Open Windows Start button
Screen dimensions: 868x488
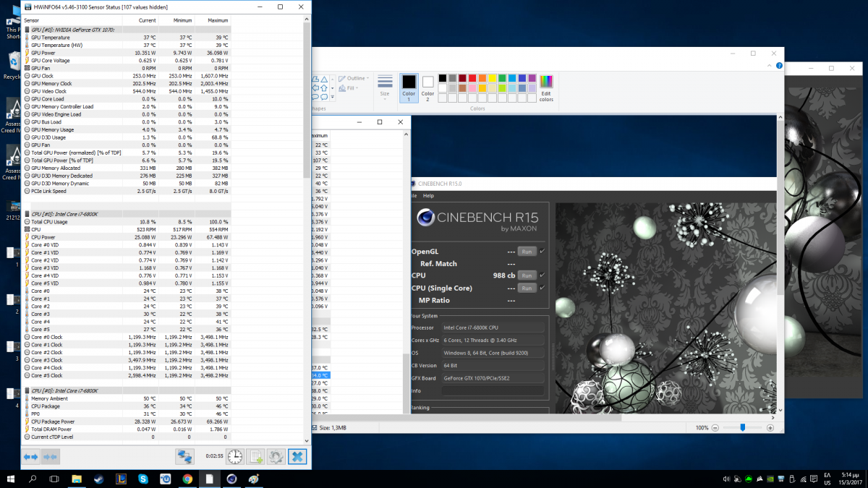[x=11, y=478]
